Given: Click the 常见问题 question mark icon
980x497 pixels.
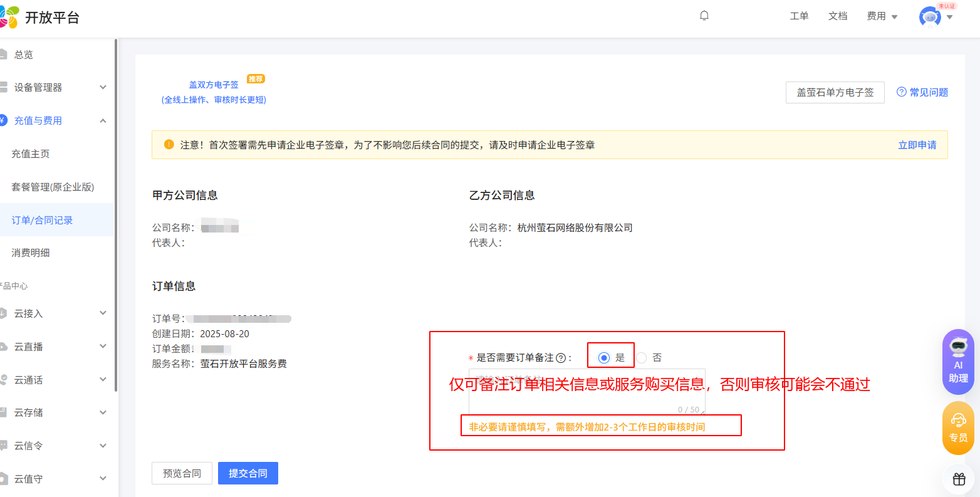Looking at the screenshot, I should tap(902, 92).
